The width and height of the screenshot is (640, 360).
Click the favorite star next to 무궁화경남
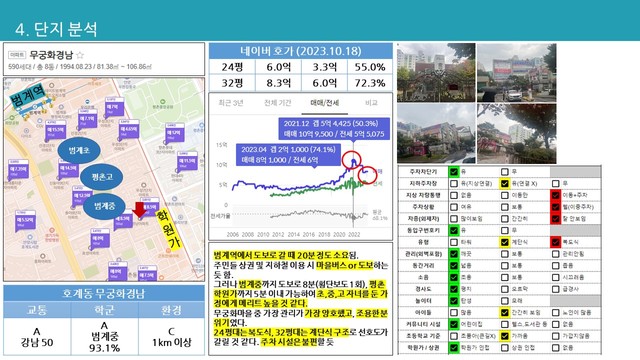pos(80,55)
